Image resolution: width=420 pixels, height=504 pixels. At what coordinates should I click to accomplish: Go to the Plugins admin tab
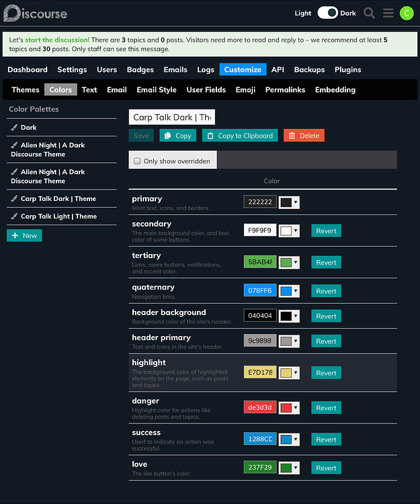click(x=347, y=69)
